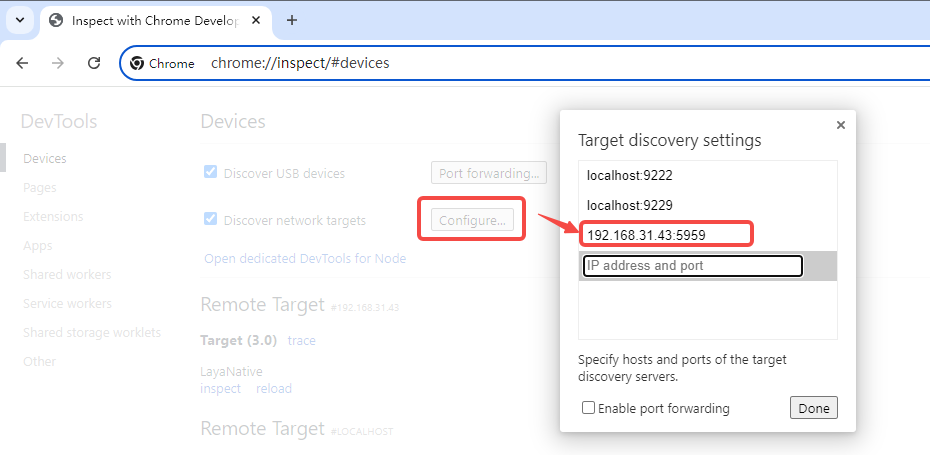
Task: Open Port forwarding... settings
Action: point(489,173)
